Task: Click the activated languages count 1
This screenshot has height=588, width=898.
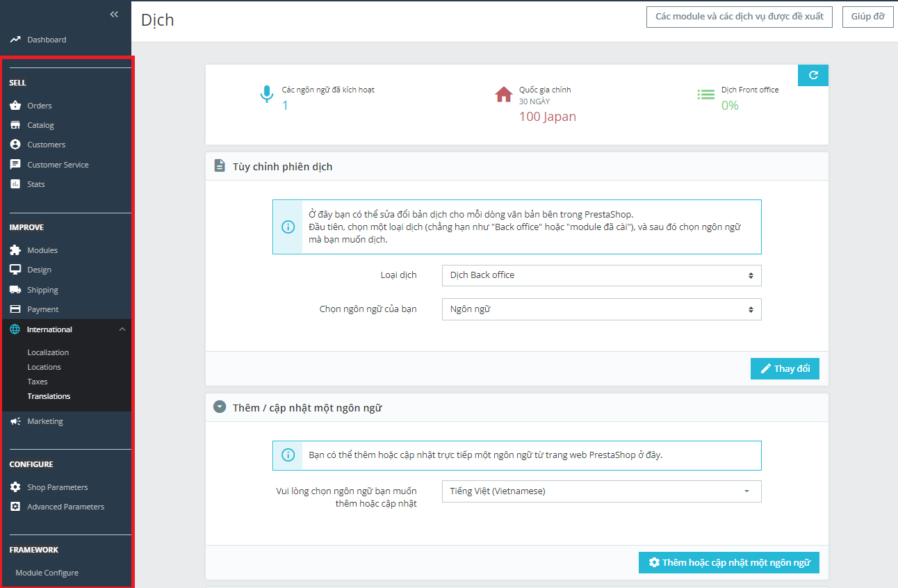Action: click(x=285, y=106)
